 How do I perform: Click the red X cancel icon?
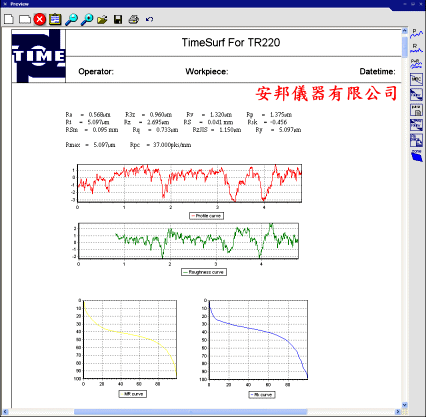(39, 19)
